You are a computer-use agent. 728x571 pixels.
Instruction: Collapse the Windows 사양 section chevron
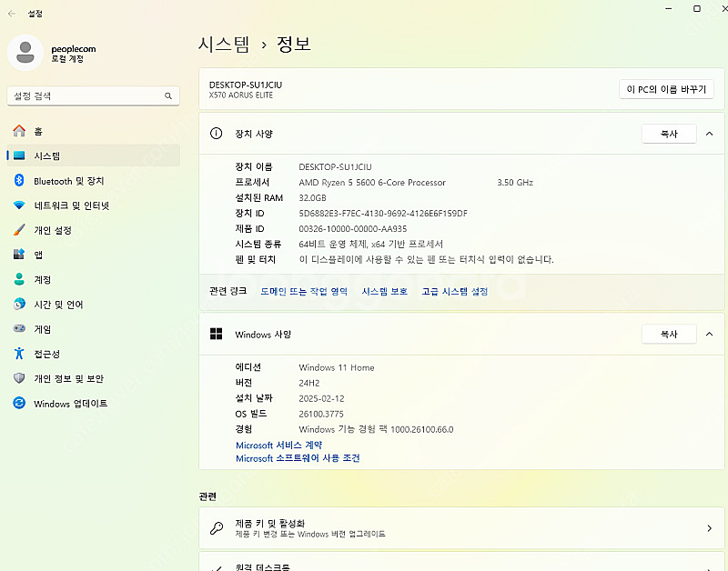point(709,334)
